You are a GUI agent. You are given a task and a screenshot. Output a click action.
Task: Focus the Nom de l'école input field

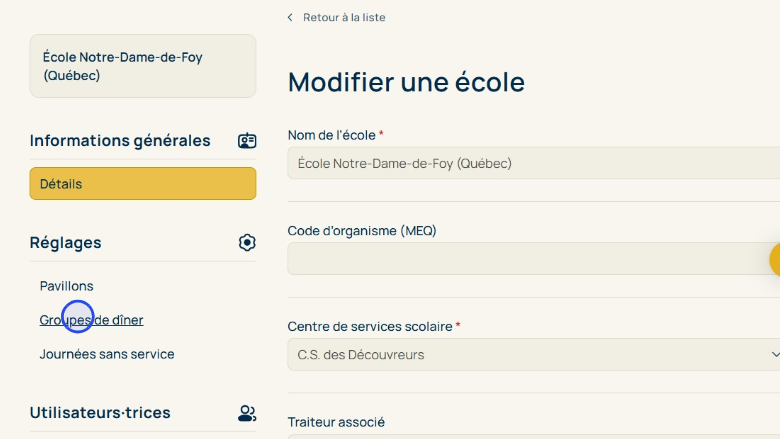pyautogui.click(x=530, y=163)
